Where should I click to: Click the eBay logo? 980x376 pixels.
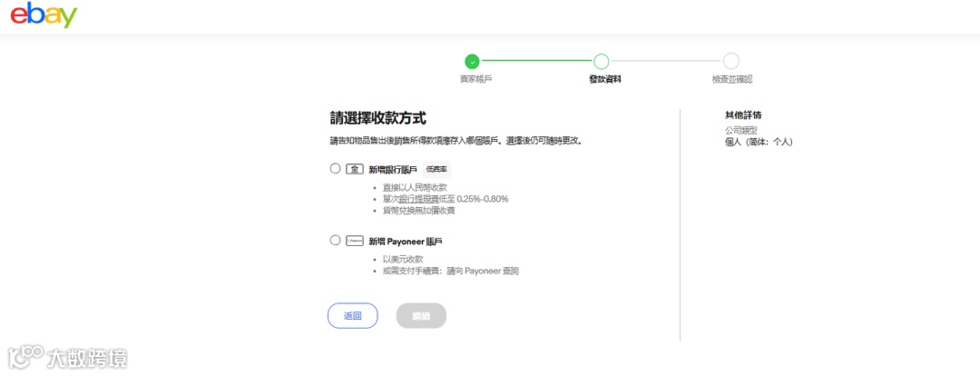point(44,15)
